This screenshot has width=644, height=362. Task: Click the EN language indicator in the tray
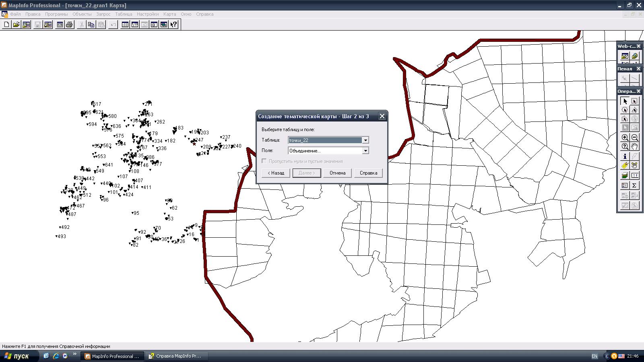point(594,356)
